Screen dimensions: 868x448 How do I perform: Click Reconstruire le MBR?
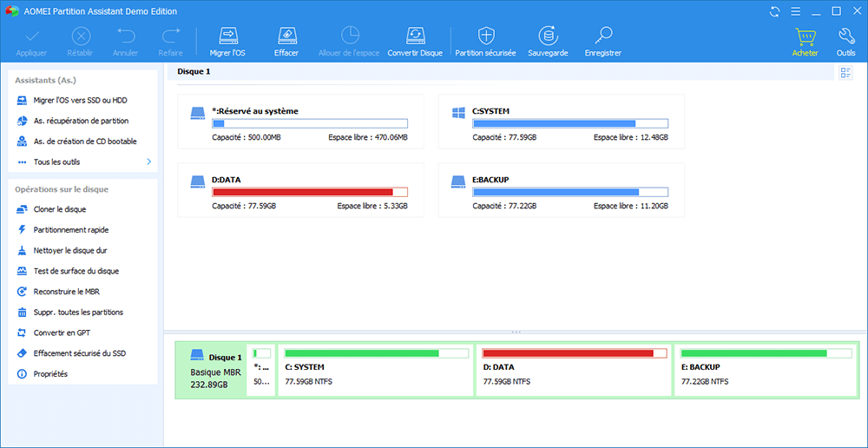(x=67, y=291)
